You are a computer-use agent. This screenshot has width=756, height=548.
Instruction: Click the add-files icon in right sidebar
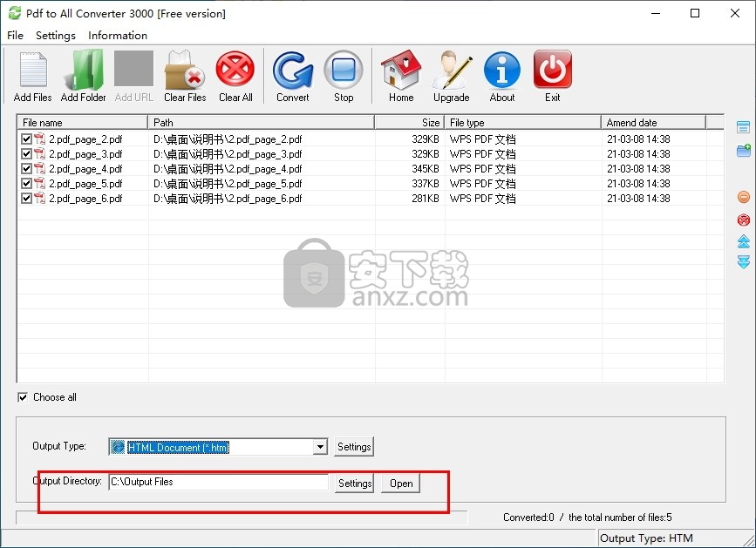[744, 127]
